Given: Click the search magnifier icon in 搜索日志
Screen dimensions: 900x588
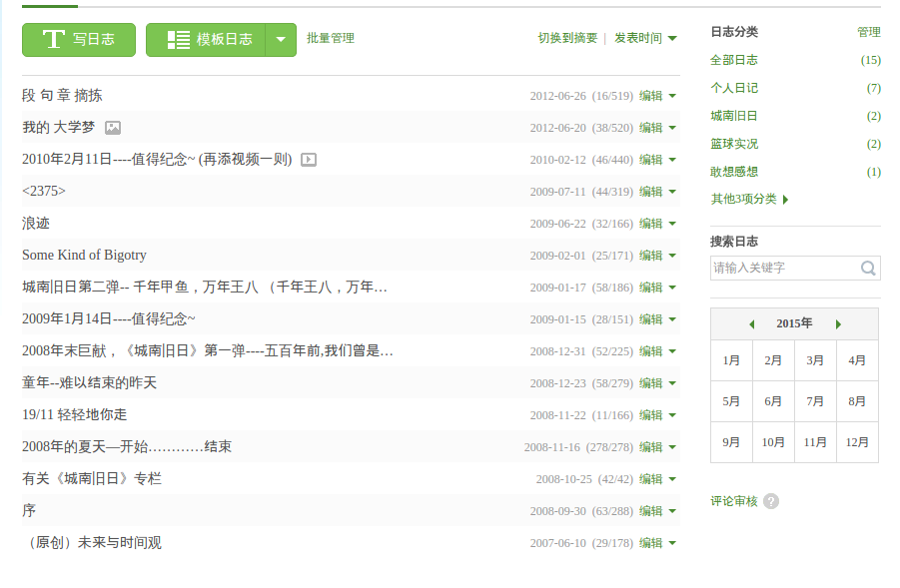Looking at the screenshot, I should click(868, 268).
